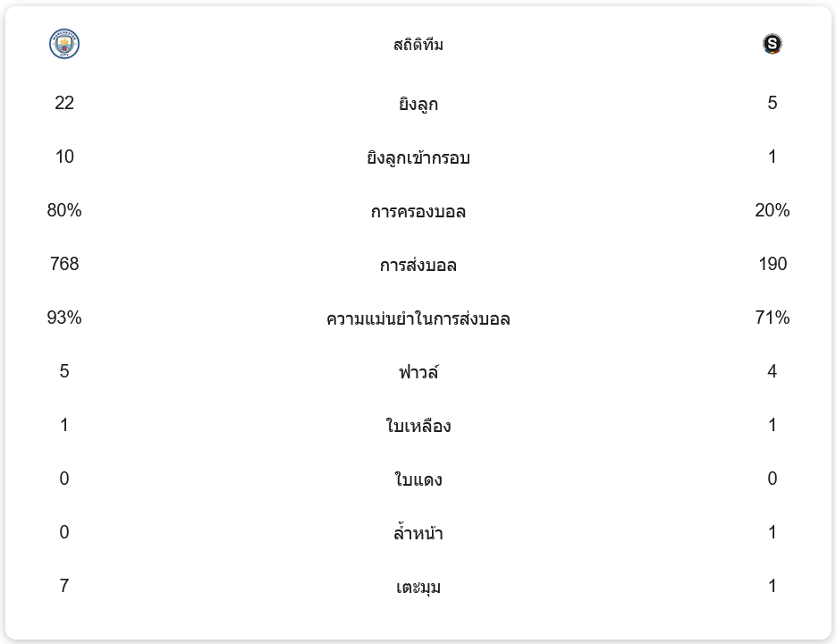Click the 768 passes value
The image size is (836, 644).
(x=64, y=264)
